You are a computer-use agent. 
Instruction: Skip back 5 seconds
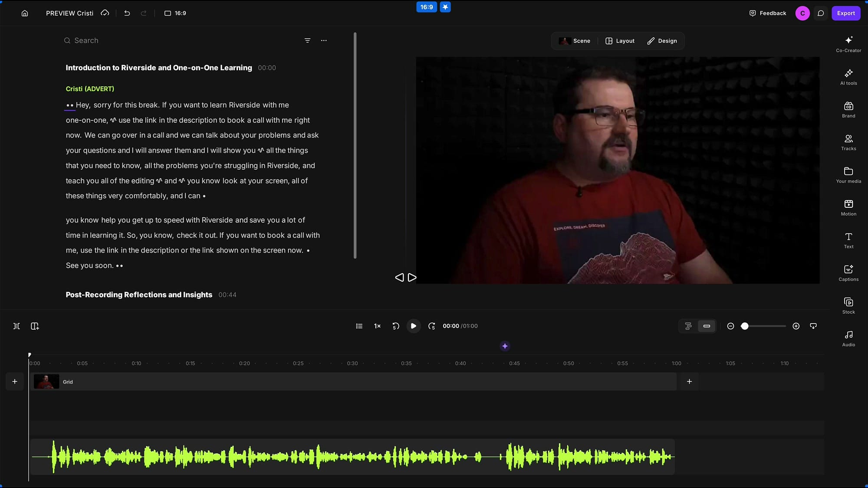pos(395,326)
